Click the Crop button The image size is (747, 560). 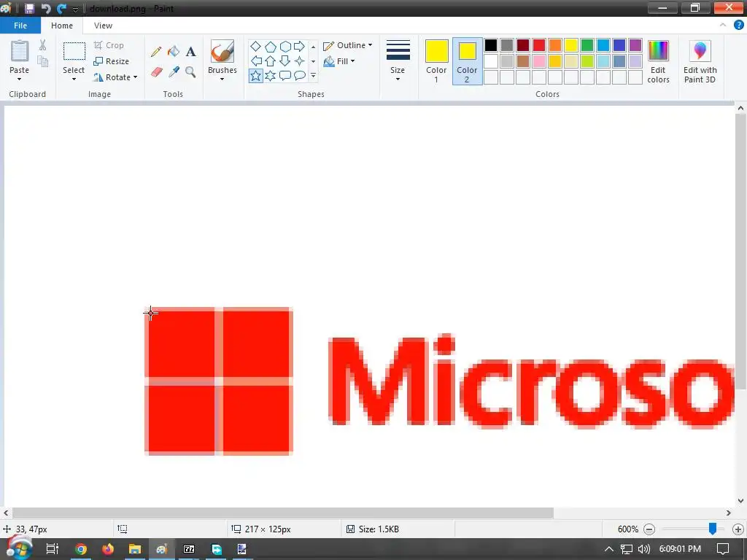click(x=109, y=45)
